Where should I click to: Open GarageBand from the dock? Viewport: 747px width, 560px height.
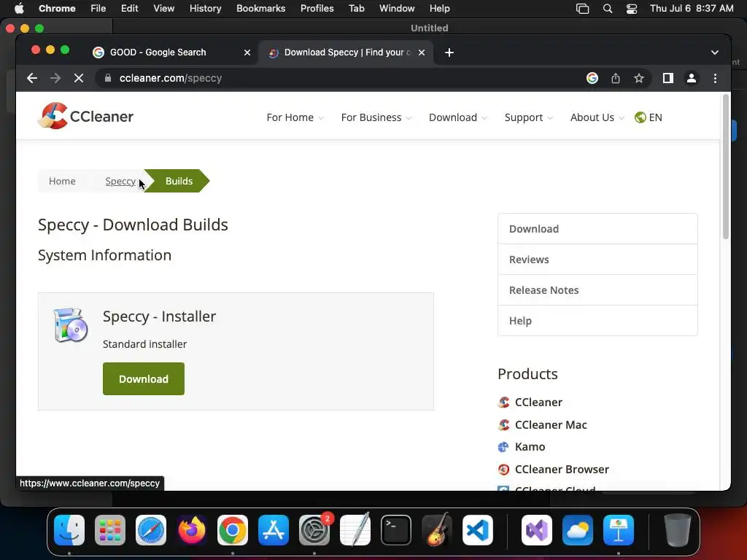point(437,530)
